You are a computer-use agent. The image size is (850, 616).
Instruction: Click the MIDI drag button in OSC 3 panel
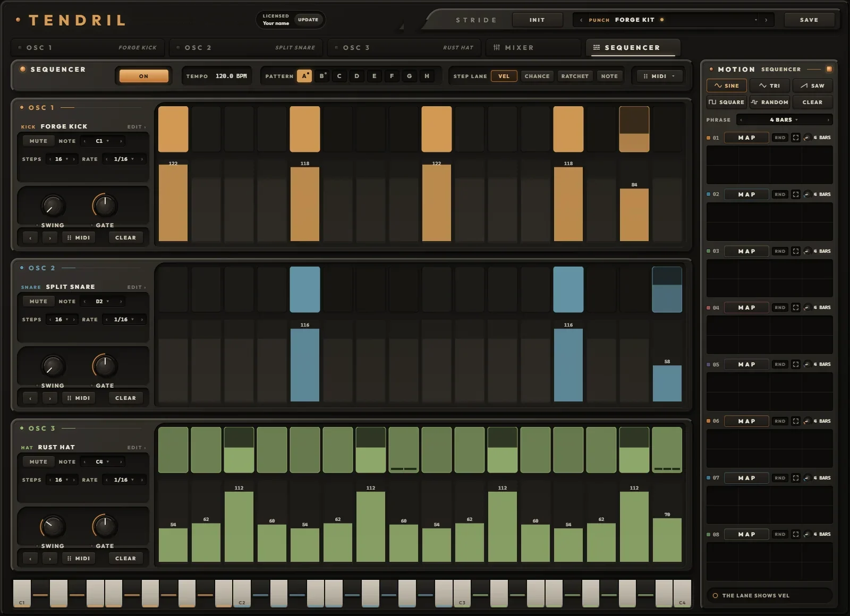pyautogui.click(x=79, y=558)
